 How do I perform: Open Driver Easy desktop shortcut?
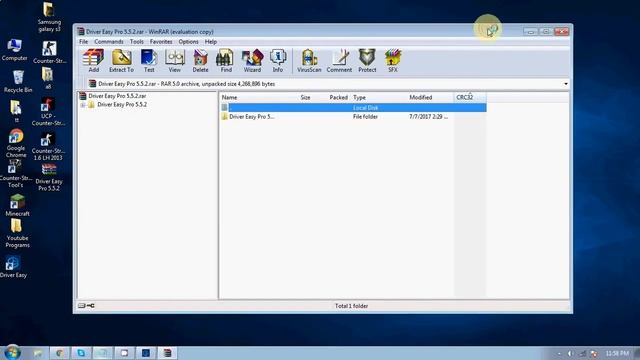click(13, 267)
